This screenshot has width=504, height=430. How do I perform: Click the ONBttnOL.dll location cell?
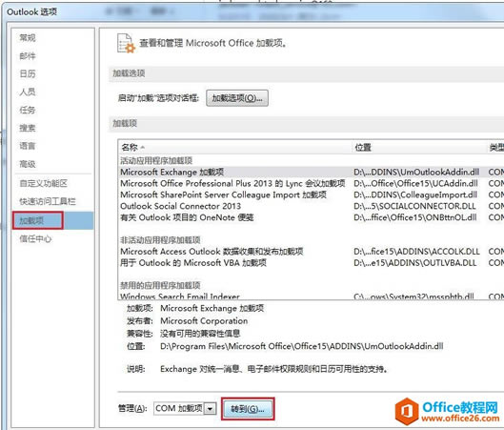click(x=415, y=217)
